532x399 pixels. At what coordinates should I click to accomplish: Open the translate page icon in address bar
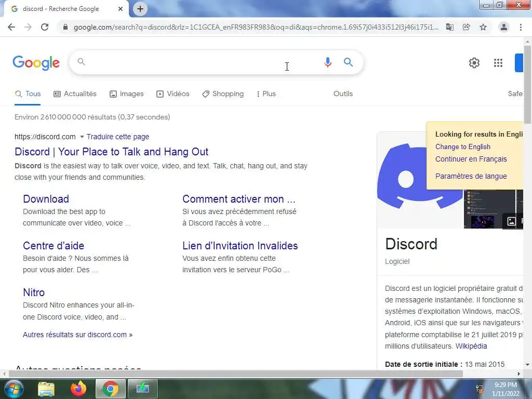449,27
